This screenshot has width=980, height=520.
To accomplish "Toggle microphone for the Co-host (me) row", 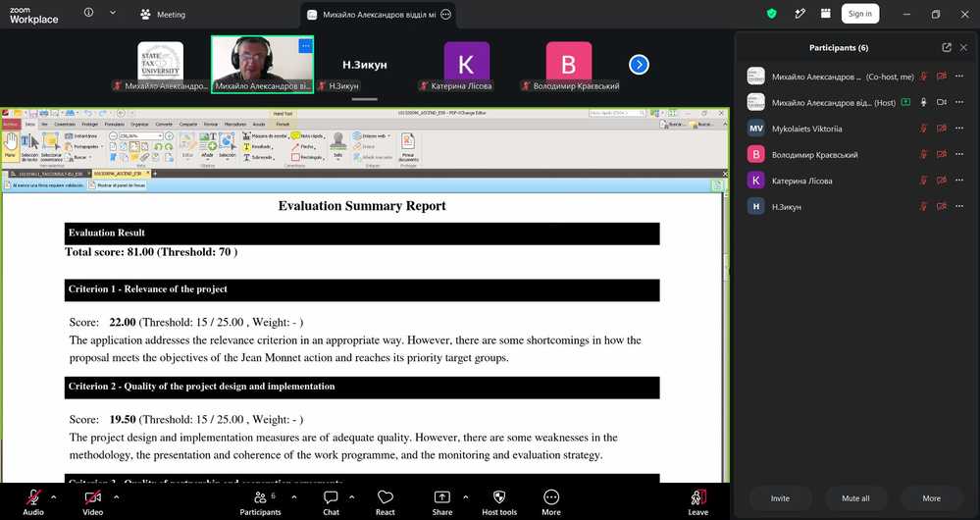I will click(923, 77).
